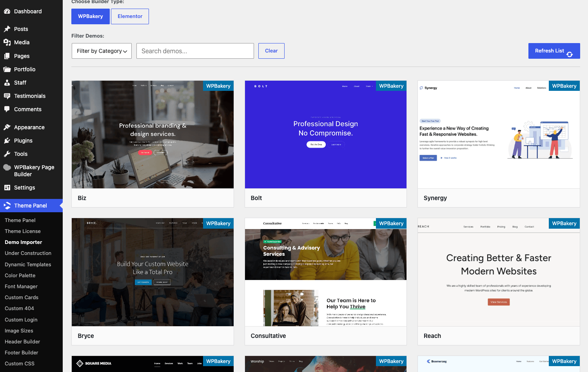Click the Comments bubble icon
This screenshot has height=372, width=588.
point(7,109)
